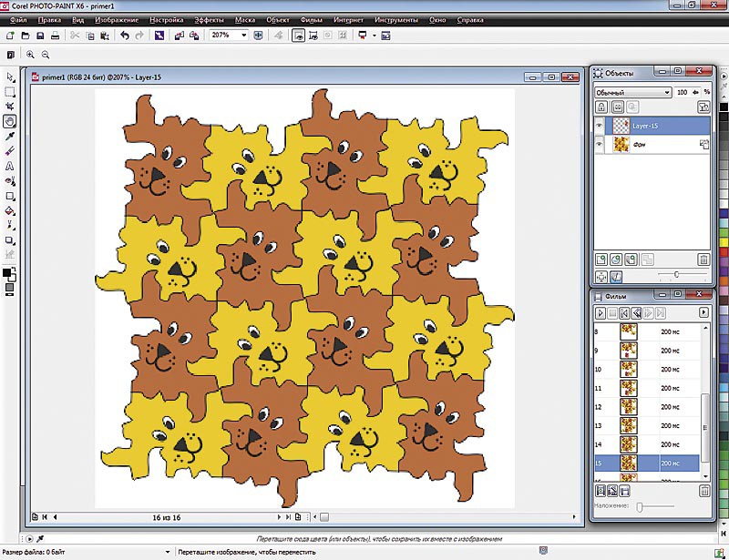The image size is (729, 560).
Task: Select the Layer-15 object row
Action: [x=652, y=126]
